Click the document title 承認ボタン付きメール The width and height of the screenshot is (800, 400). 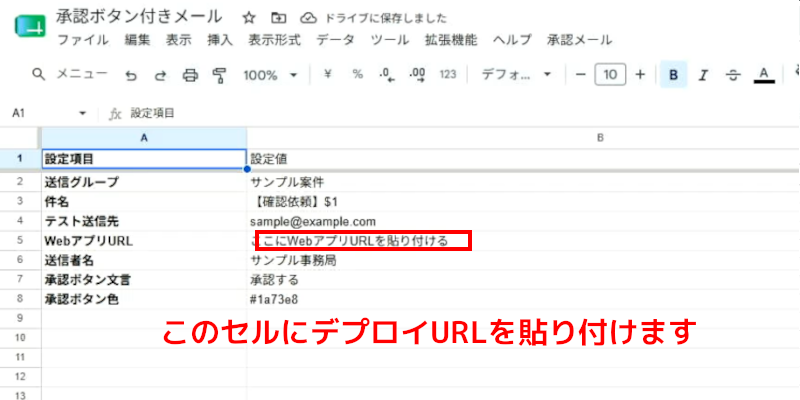click(139, 17)
